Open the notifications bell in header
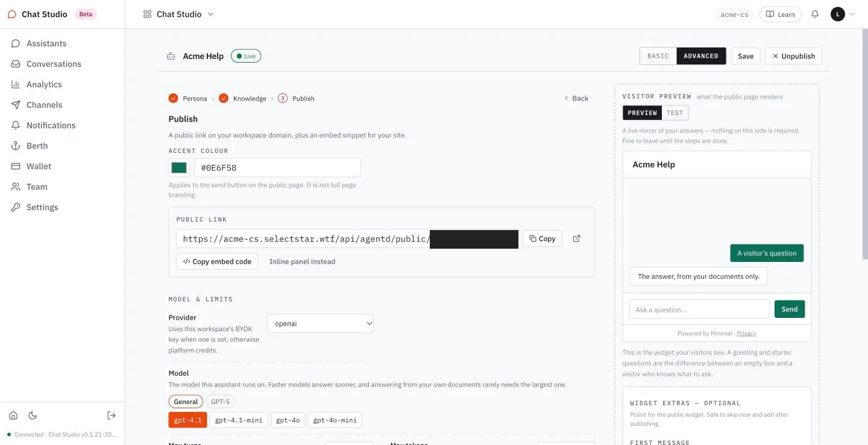868x445 pixels. pyautogui.click(x=815, y=14)
